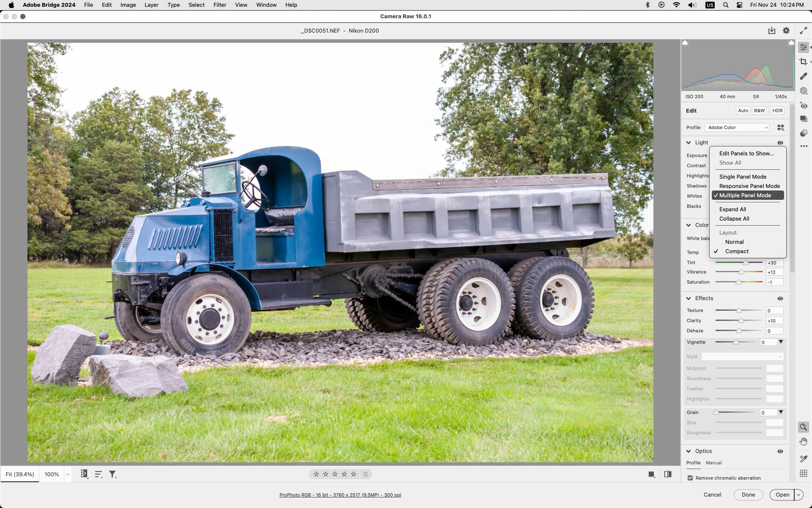The height and width of the screenshot is (508, 812).
Task: Click the Clarity slider handle
Action: click(741, 320)
